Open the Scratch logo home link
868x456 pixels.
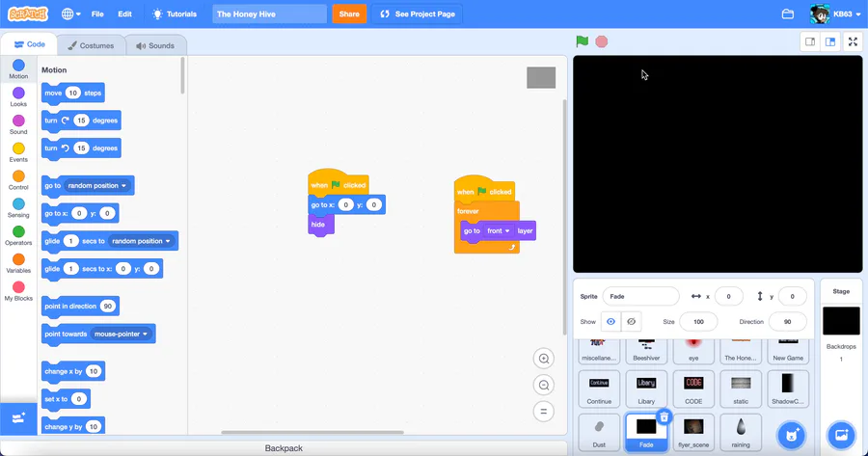coord(28,13)
